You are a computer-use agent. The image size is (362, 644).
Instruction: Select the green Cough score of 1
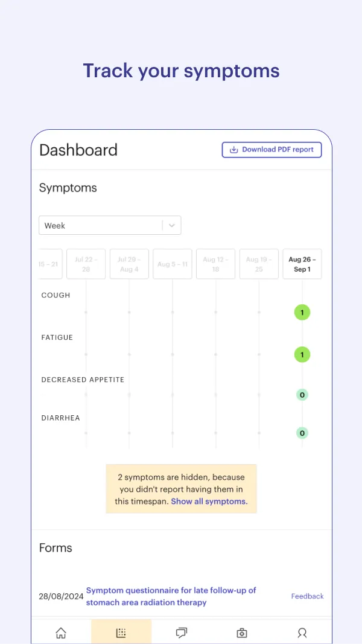click(302, 313)
